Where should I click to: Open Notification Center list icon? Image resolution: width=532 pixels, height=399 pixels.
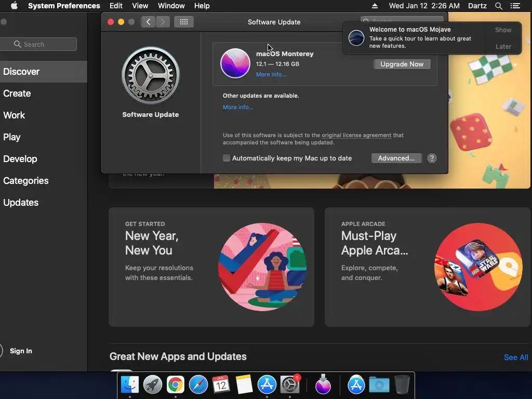pos(515,6)
